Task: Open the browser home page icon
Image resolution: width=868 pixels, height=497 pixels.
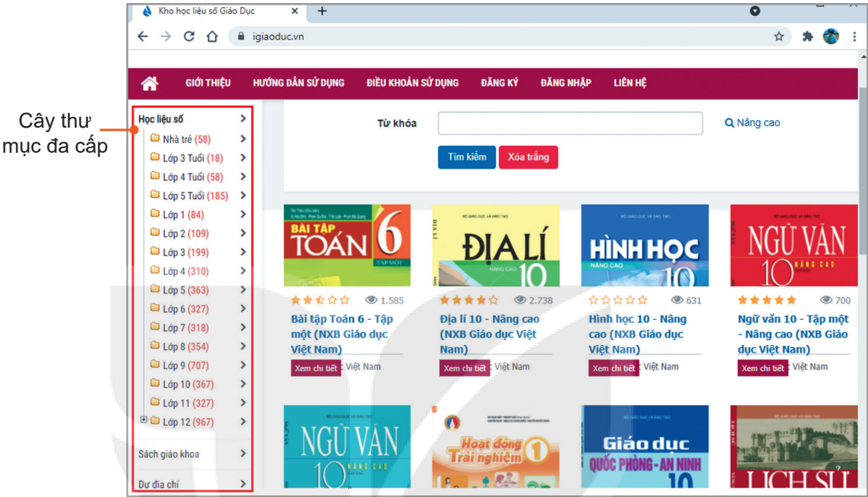Action: click(212, 36)
